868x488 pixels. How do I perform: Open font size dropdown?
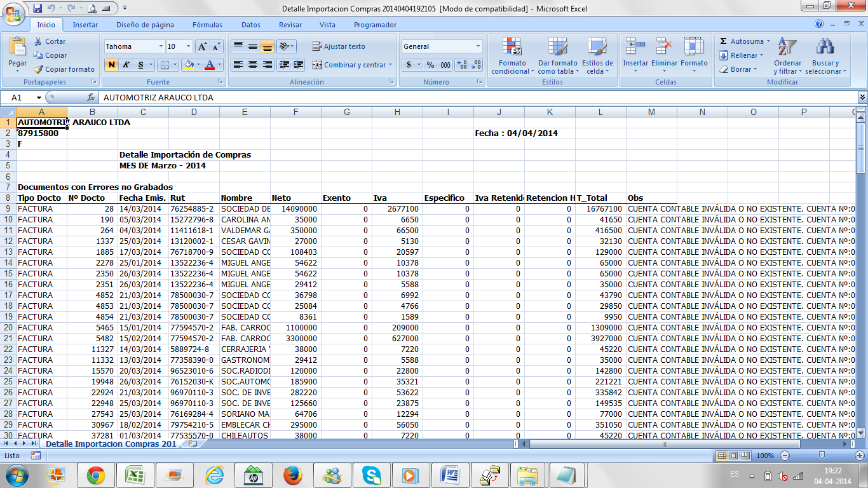188,46
